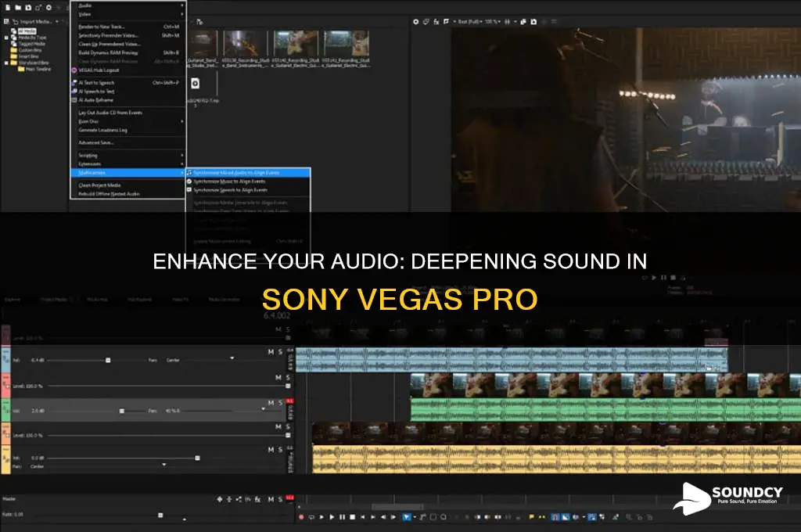The width and height of the screenshot is (801, 532).
Task: Choose AI Speech to Text
Action: point(128,91)
